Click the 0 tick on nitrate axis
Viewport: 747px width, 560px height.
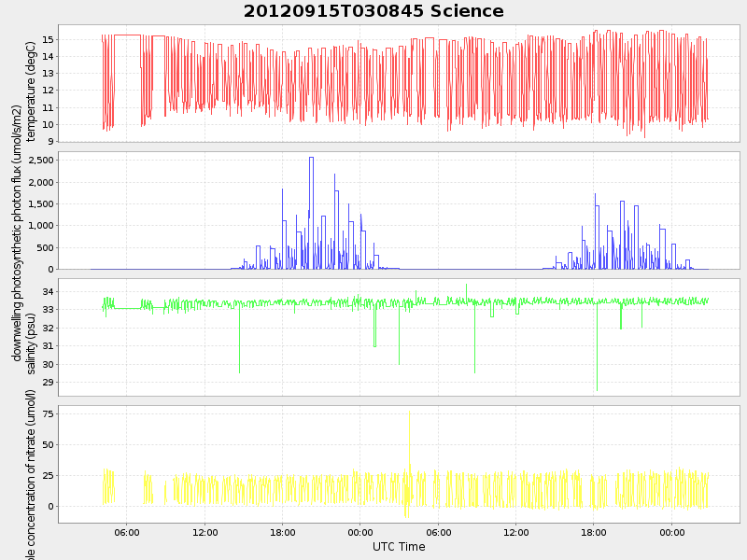coord(50,507)
